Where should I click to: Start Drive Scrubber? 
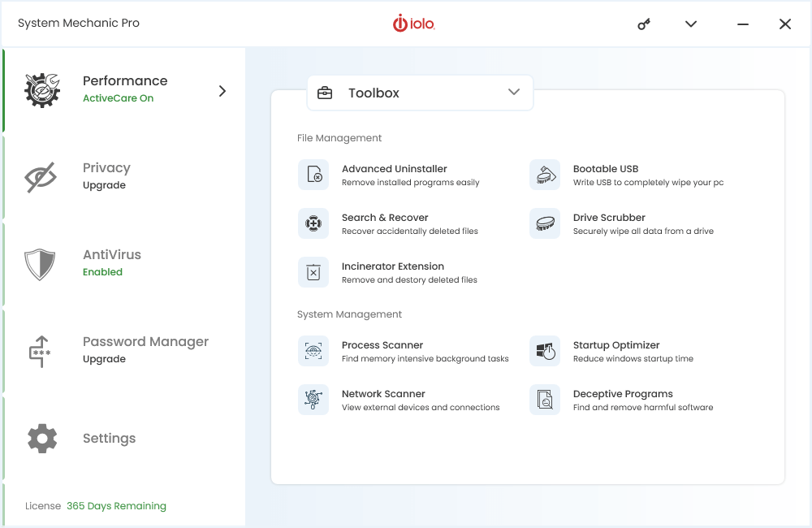point(610,218)
